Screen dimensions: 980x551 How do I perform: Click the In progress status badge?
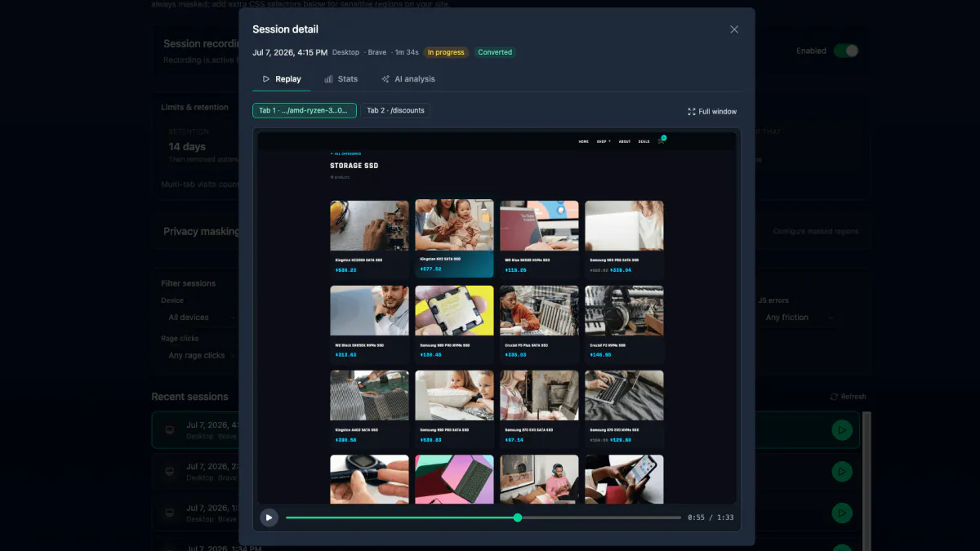tap(445, 52)
